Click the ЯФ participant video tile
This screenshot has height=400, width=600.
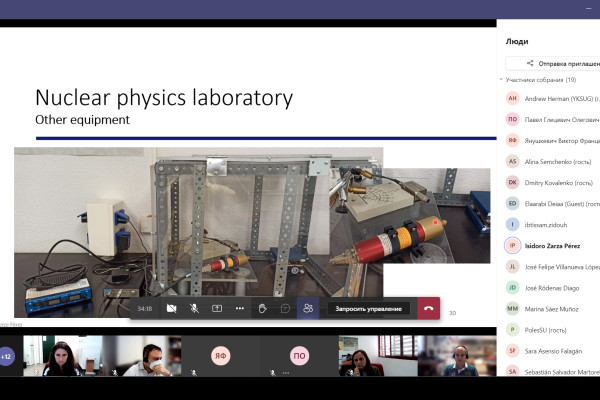click(220, 355)
